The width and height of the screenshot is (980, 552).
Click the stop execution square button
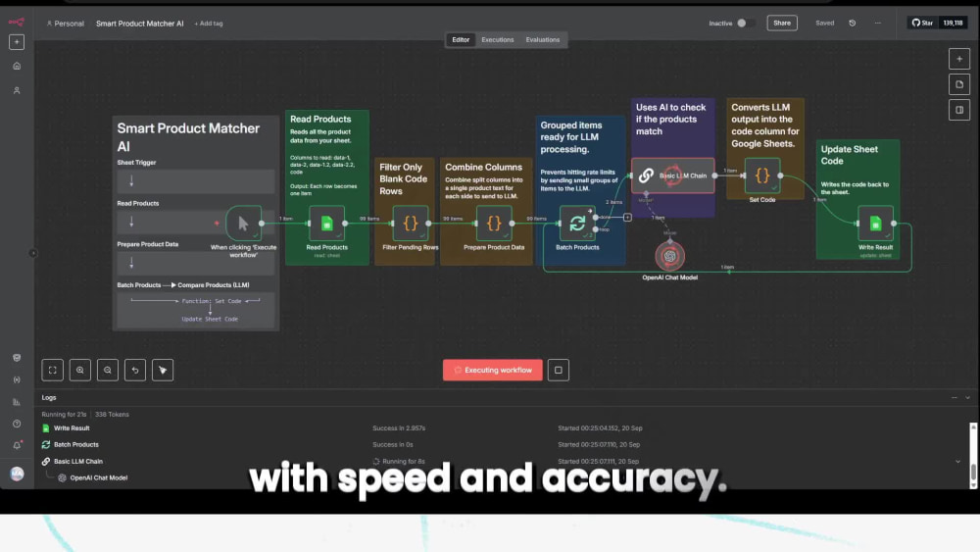pos(559,370)
